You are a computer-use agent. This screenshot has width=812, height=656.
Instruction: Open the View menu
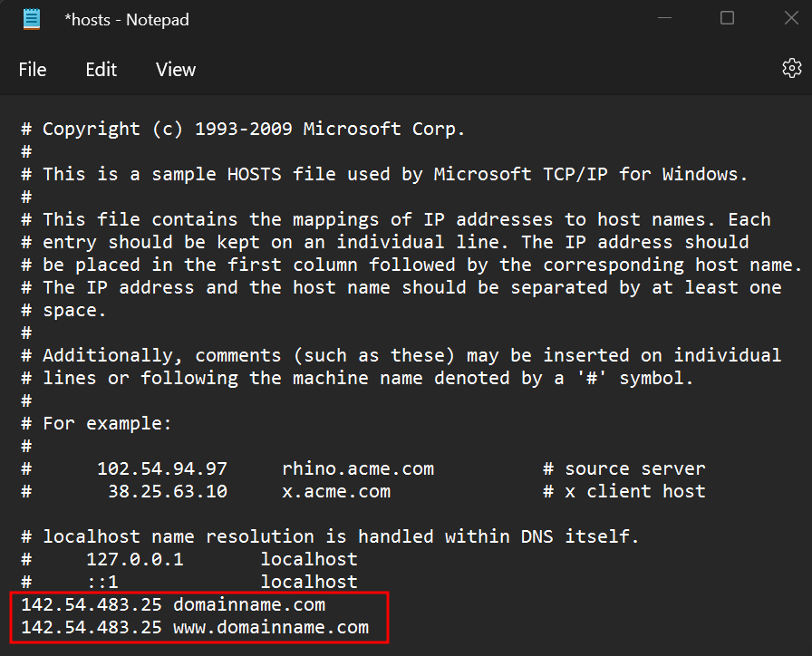pyautogui.click(x=176, y=70)
